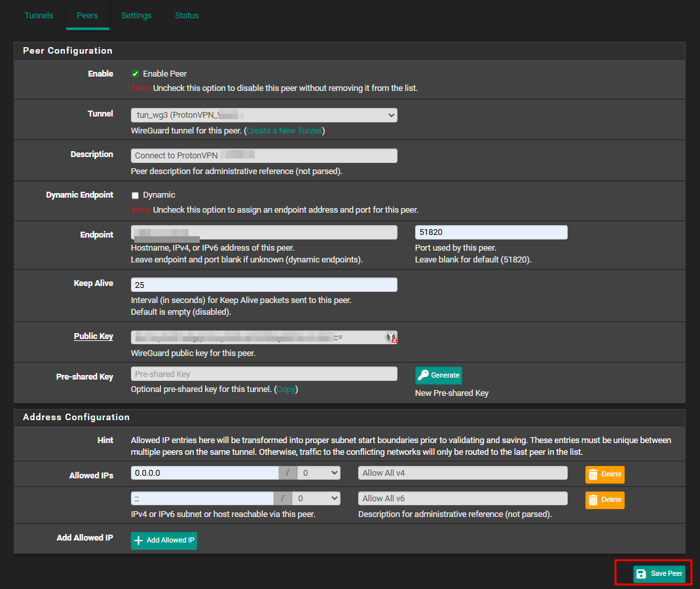Expand the IPv6 prefix length dropdown
700x589 pixels.
tap(316, 499)
